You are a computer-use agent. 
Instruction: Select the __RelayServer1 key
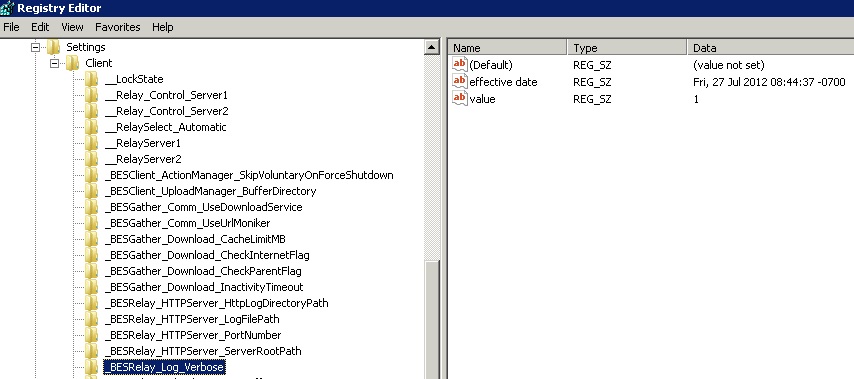tap(142, 143)
